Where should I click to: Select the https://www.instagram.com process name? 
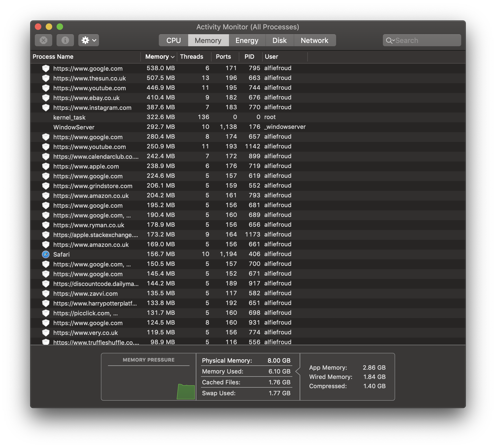(92, 108)
